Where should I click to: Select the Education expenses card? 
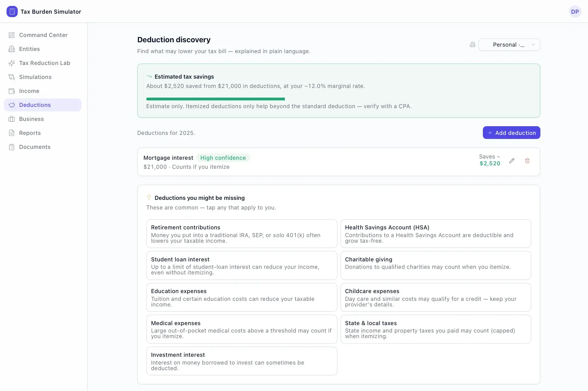tap(242, 297)
